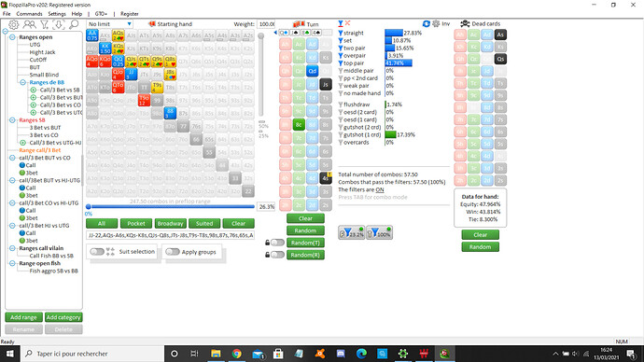
Task: Click the Broadway hand selection button
Action: [170, 224]
